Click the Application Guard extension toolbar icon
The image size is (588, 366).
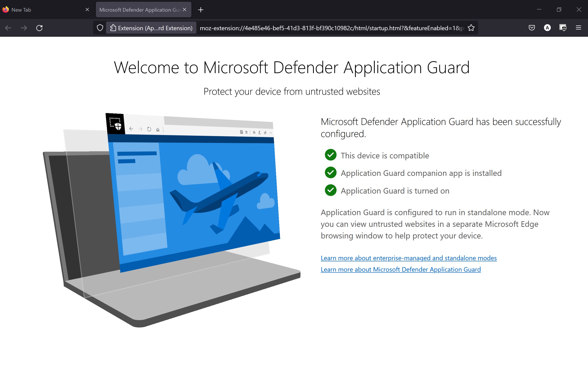coord(563,28)
